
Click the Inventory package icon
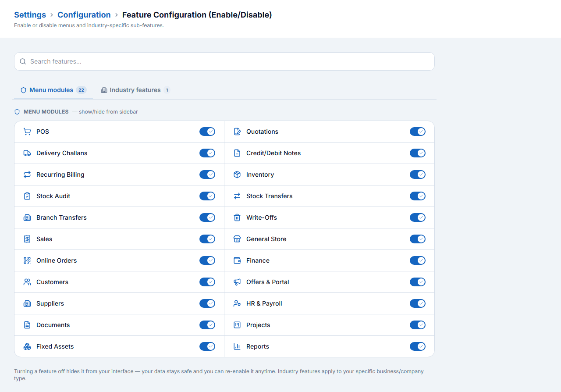[x=237, y=175]
